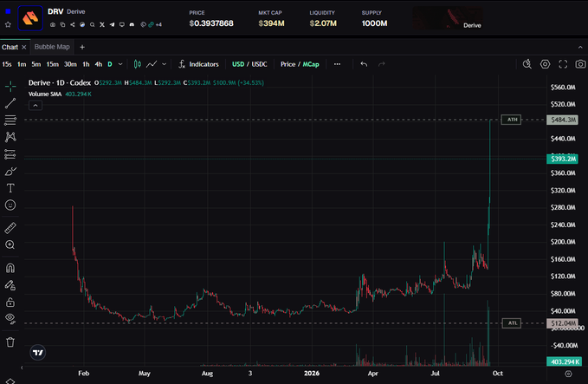The image size is (588, 384).
Task: Select line chart style
Action: click(x=152, y=64)
